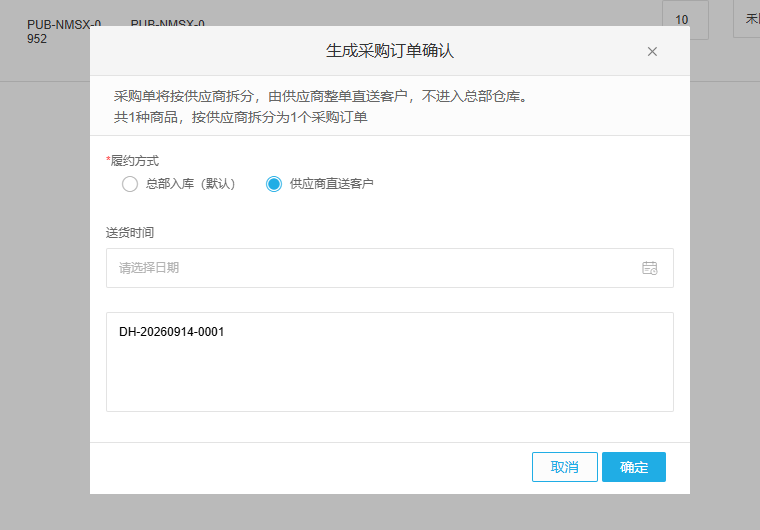Close the 生成采购订单确认 dialog
The width and height of the screenshot is (760, 530).
652,51
